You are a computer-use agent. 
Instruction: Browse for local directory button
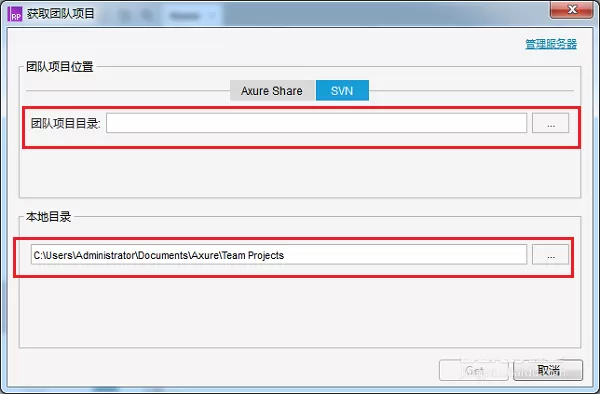coord(550,255)
